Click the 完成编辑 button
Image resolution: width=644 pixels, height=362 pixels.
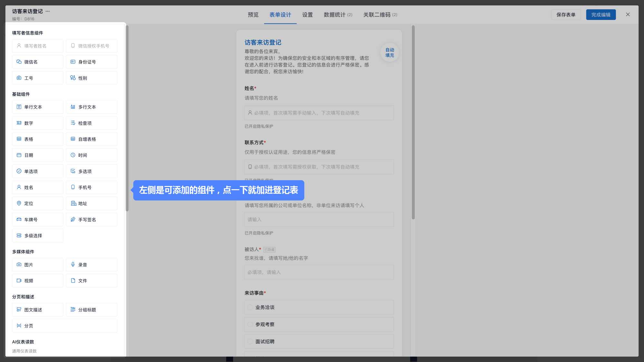(x=601, y=15)
